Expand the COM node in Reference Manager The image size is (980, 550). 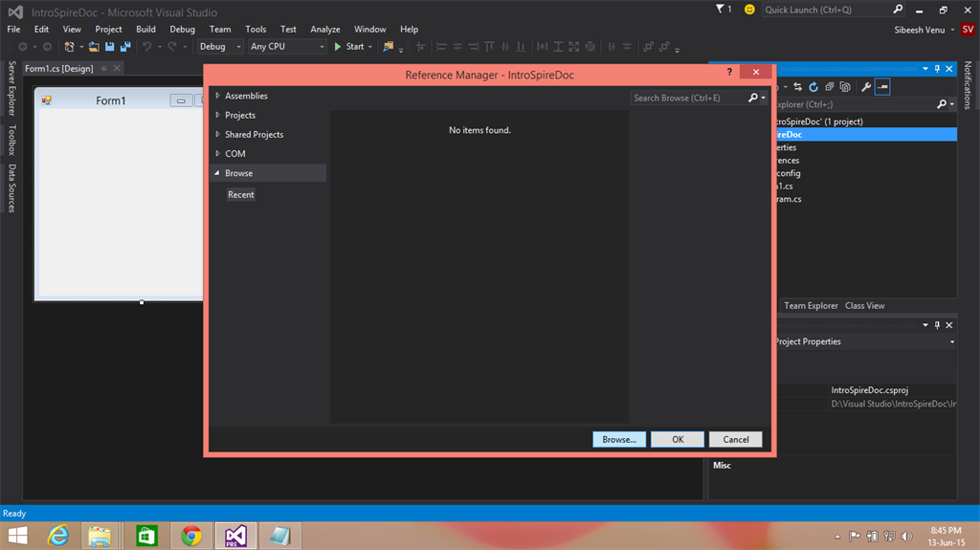[217, 153]
